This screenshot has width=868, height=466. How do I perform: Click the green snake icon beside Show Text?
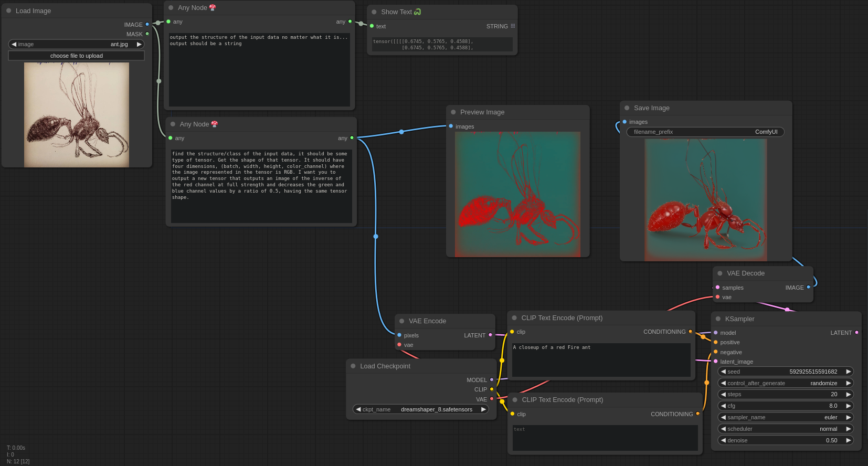tap(418, 12)
